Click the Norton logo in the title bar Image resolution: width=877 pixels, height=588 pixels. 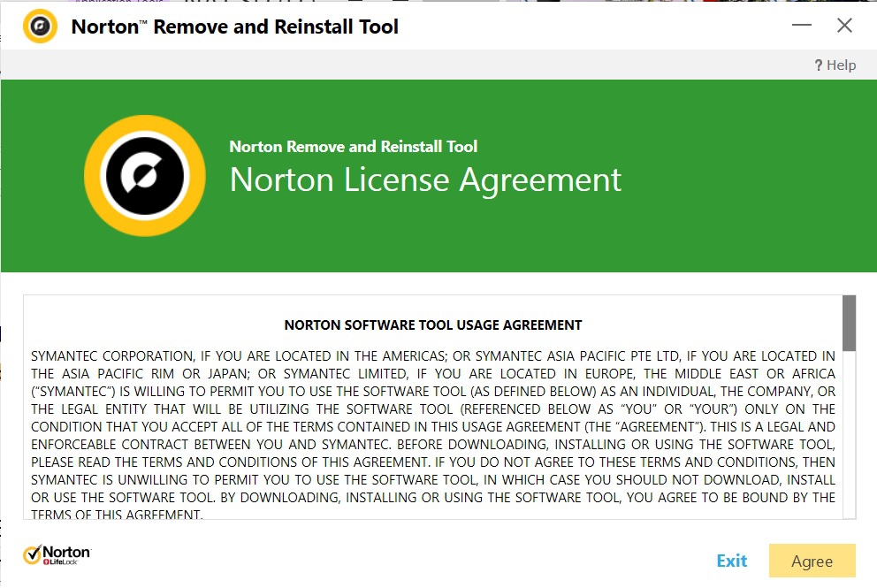click(x=41, y=26)
